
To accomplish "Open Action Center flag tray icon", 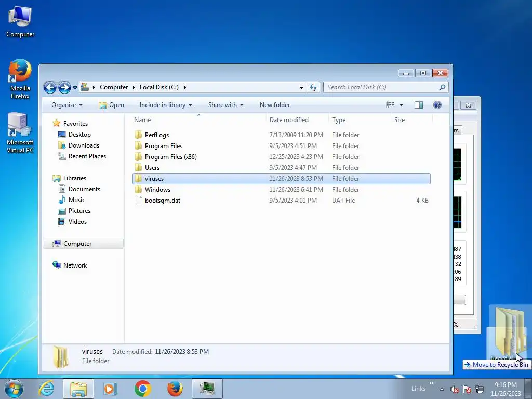I will click(467, 389).
